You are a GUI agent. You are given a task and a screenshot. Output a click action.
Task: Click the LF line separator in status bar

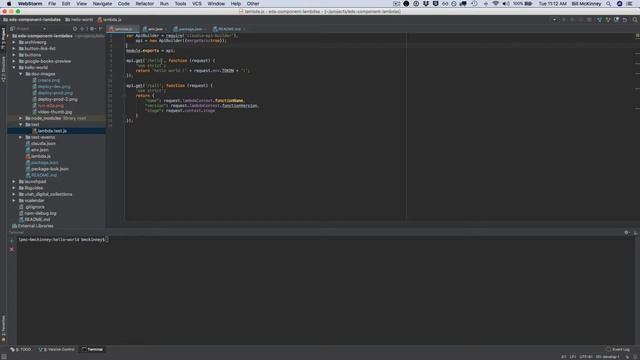(x=573, y=357)
